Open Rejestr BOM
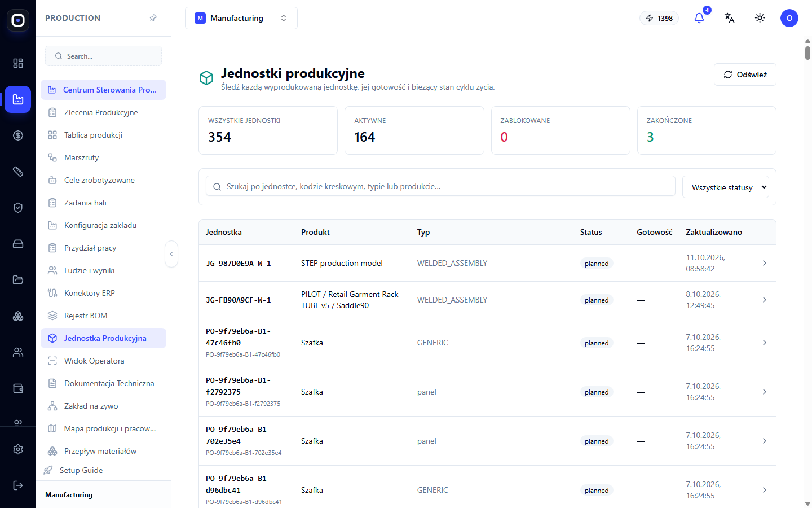The image size is (812, 508). tap(103, 316)
